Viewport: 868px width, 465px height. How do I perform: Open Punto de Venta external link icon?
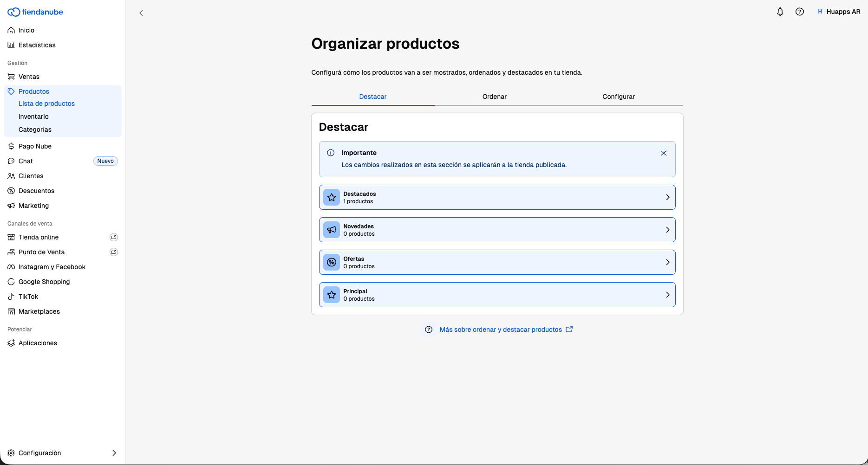pos(113,252)
